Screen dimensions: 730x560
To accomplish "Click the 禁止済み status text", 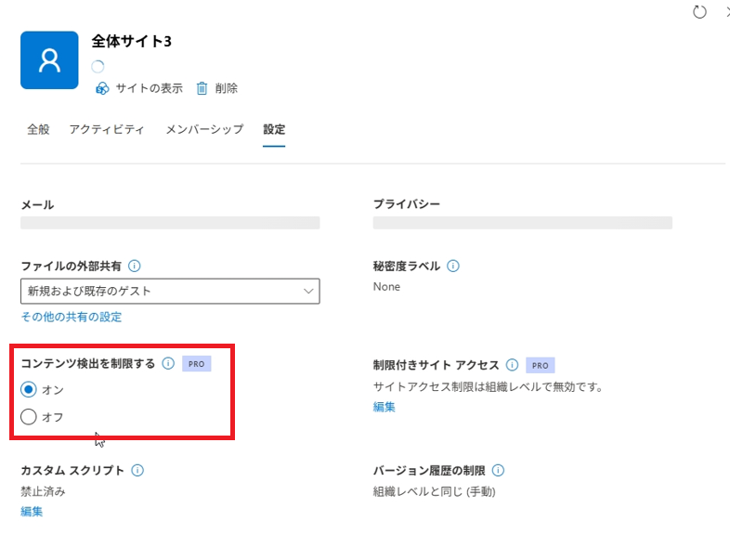I will coord(43,491).
